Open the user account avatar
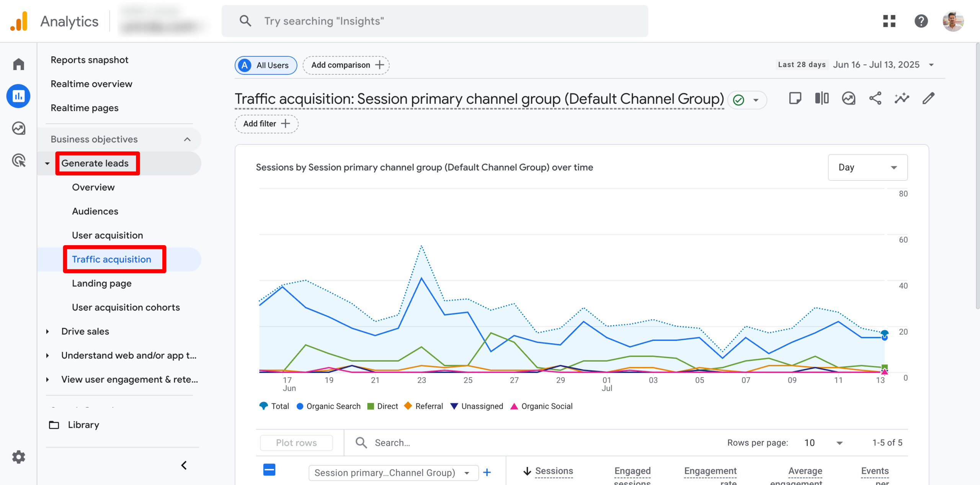 coord(953,21)
